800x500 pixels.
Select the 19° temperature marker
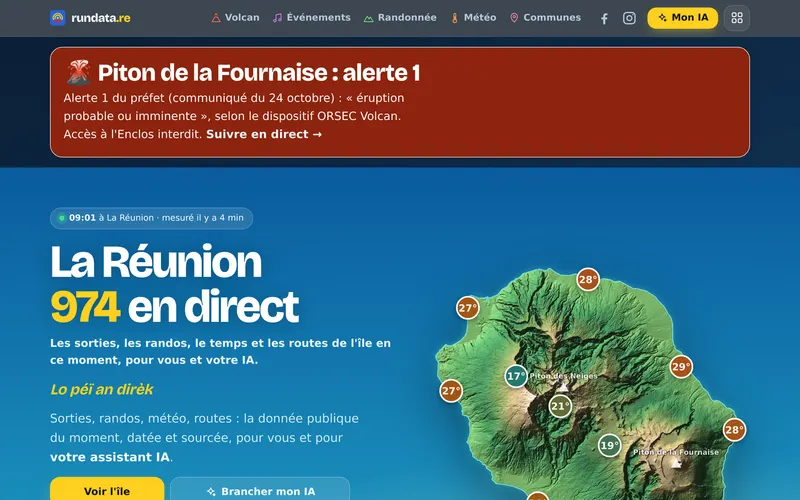(609, 445)
